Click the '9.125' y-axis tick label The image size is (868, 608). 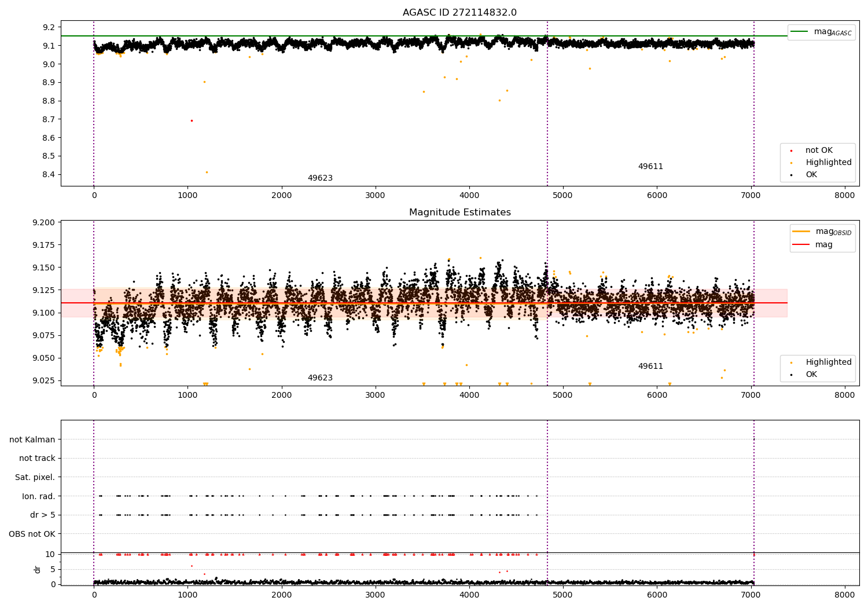coord(45,291)
